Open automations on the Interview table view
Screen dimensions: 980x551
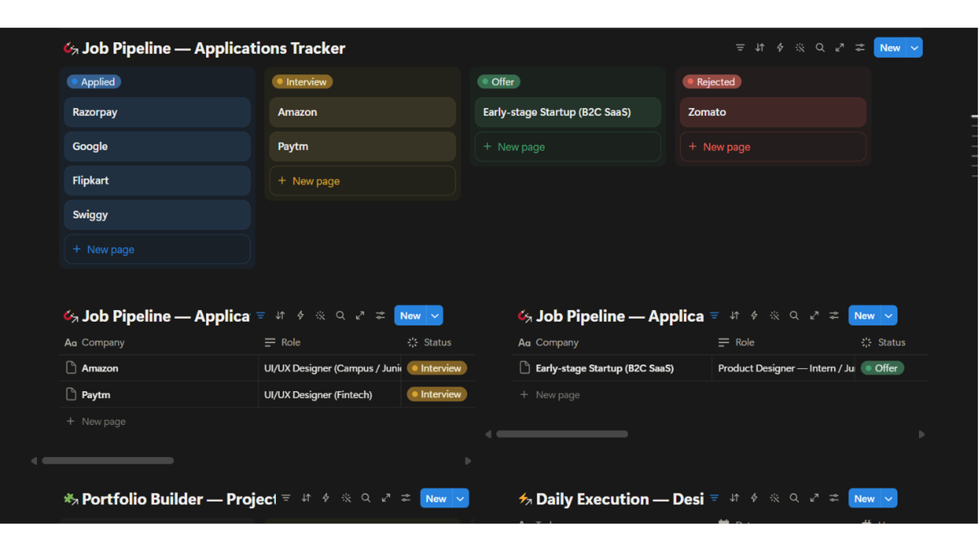(301, 316)
